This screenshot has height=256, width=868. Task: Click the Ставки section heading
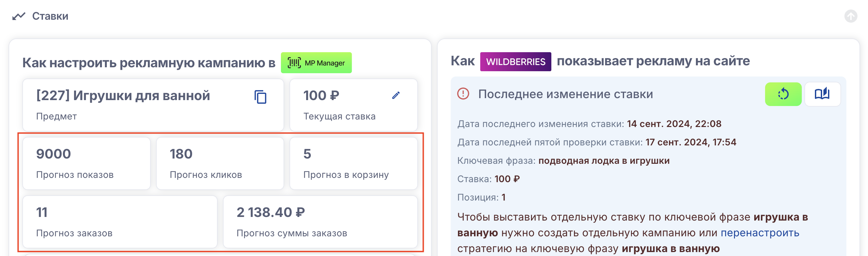50,16
